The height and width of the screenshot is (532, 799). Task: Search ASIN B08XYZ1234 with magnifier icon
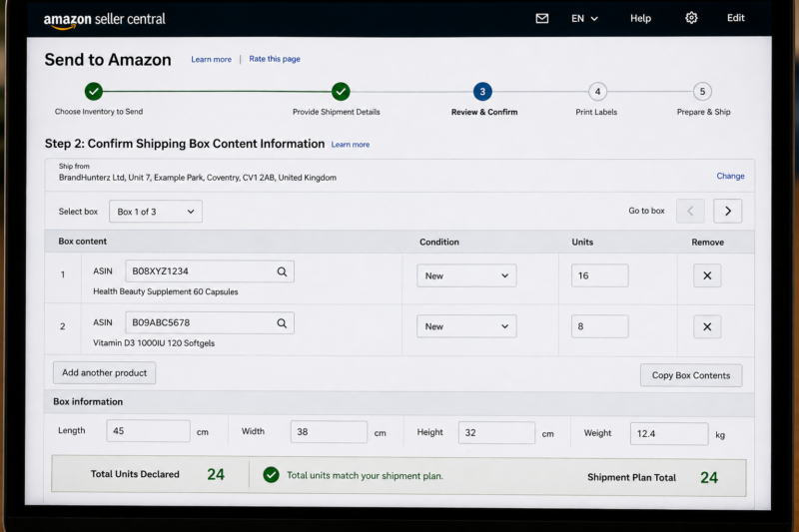click(282, 271)
